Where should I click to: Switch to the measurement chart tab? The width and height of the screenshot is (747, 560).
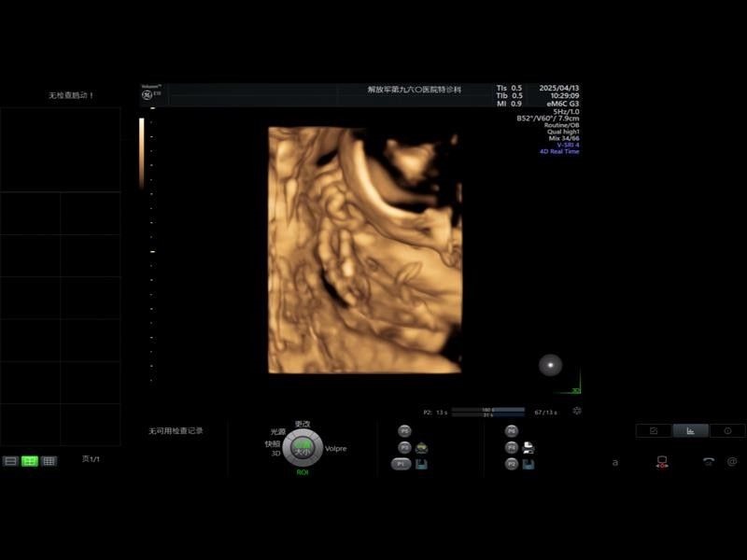pyautogui.click(x=690, y=431)
